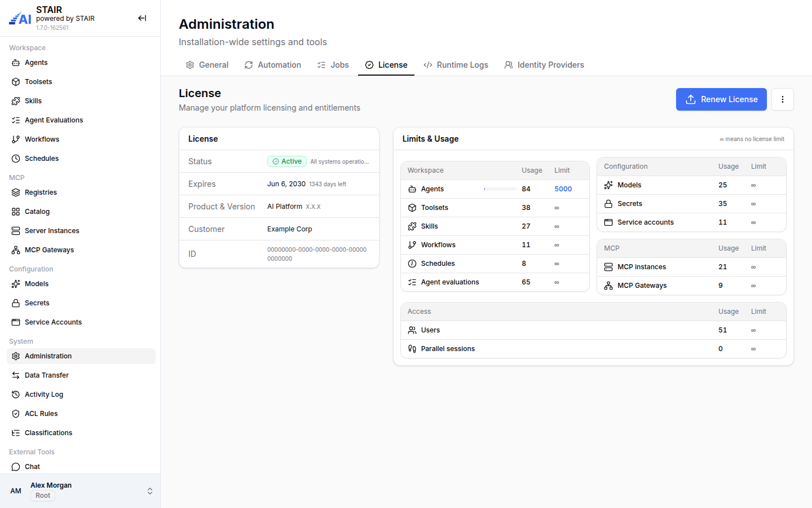
Task: Select the License tab
Action: click(386, 65)
